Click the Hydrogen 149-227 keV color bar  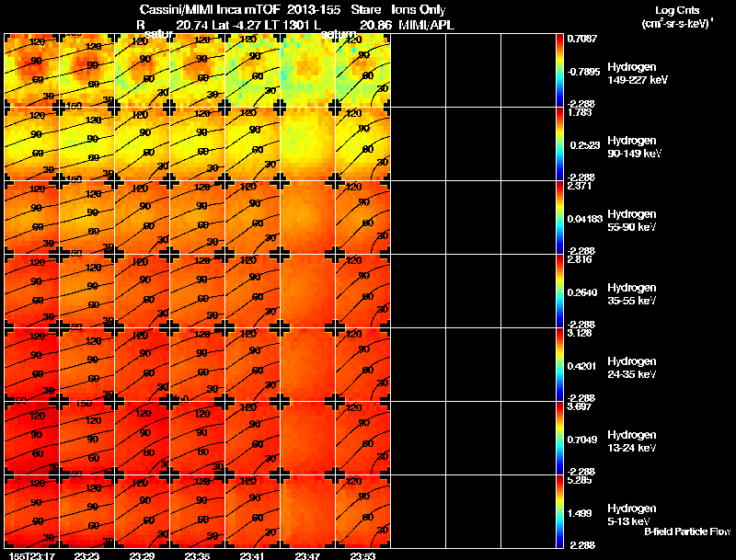tap(559, 71)
